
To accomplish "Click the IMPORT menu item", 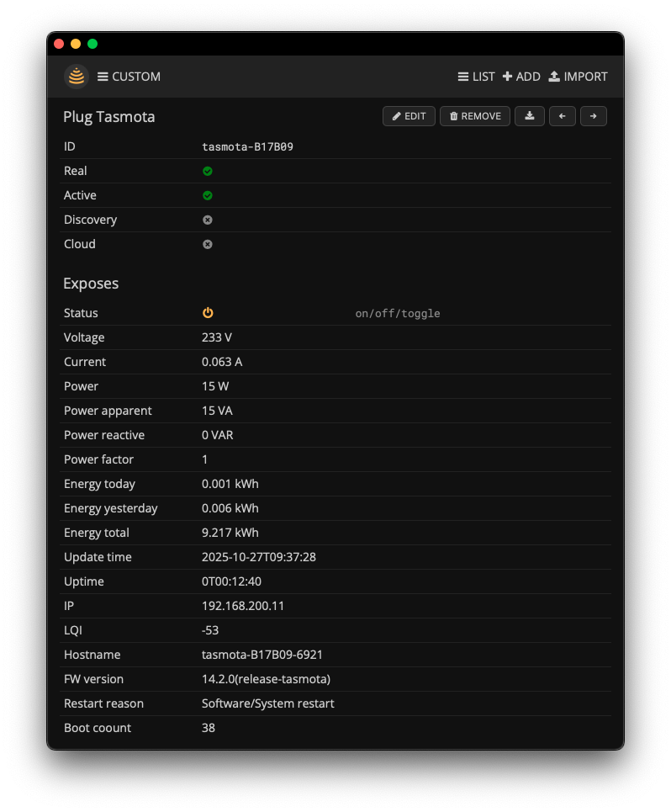I will pyautogui.click(x=578, y=77).
